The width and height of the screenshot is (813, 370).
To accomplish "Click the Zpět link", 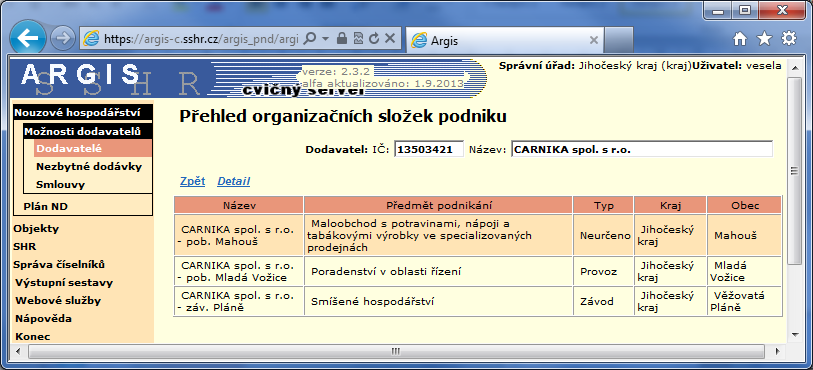I will point(192,181).
